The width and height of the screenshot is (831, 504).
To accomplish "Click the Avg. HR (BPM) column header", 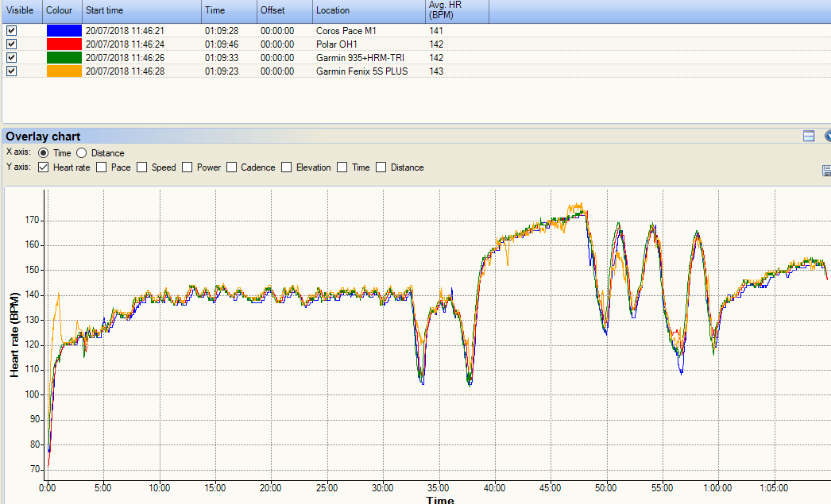I will coord(455,11).
